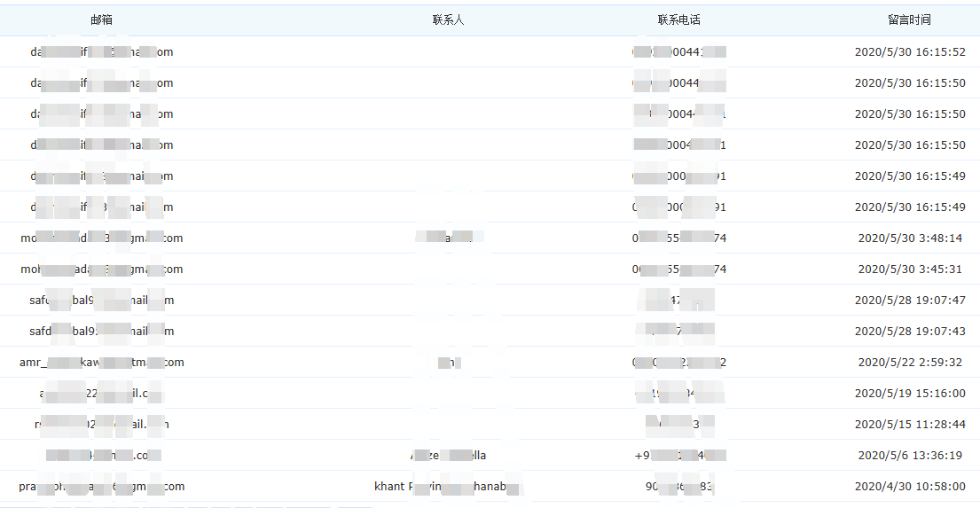Sort by the 联系电话 column header

coord(678,20)
